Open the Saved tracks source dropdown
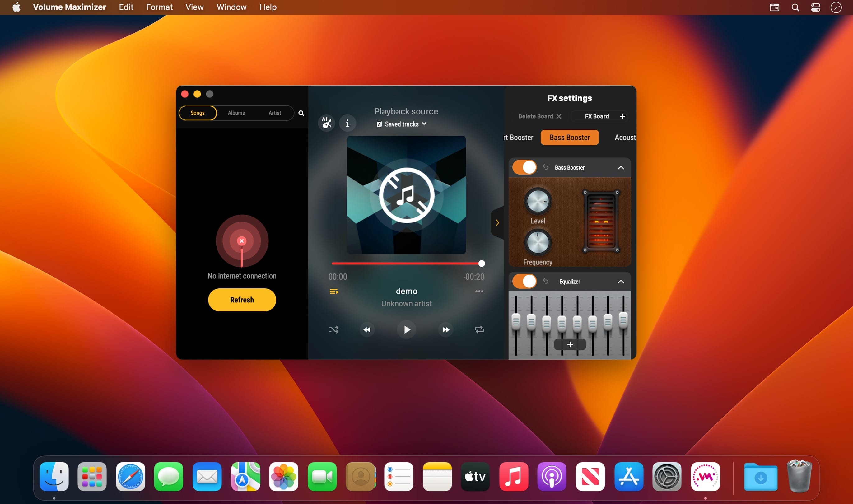The image size is (853, 504). (x=401, y=124)
